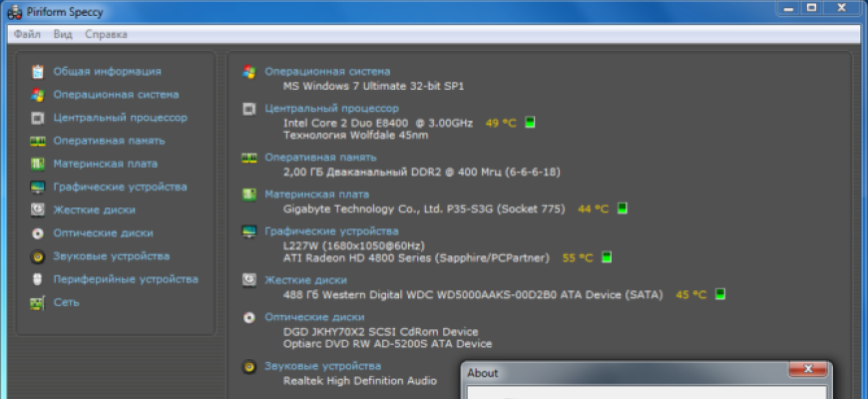
Task: Close the About dialog
Action: tap(808, 369)
